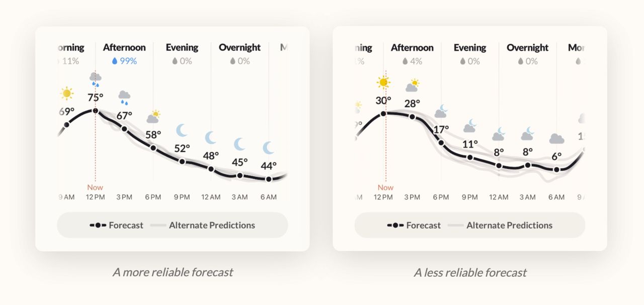Click the cloudy night icon above 17°
This screenshot has width=644, height=305.
441,111
